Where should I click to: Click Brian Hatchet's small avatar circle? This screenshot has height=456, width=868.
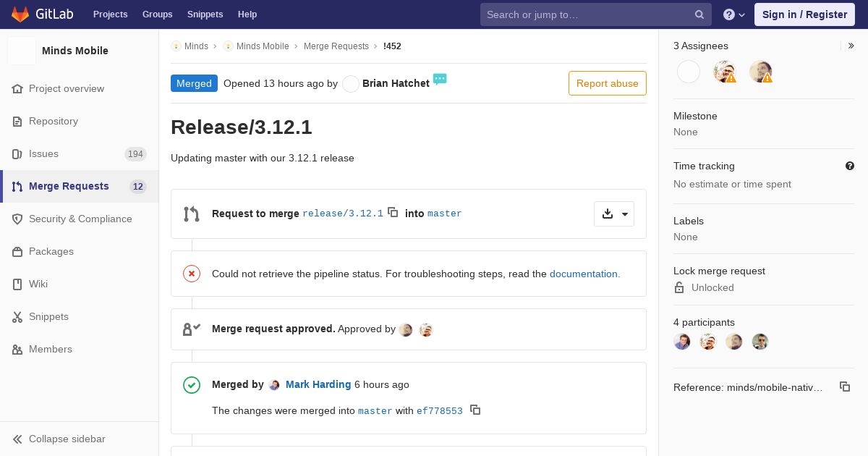[351, 84]
